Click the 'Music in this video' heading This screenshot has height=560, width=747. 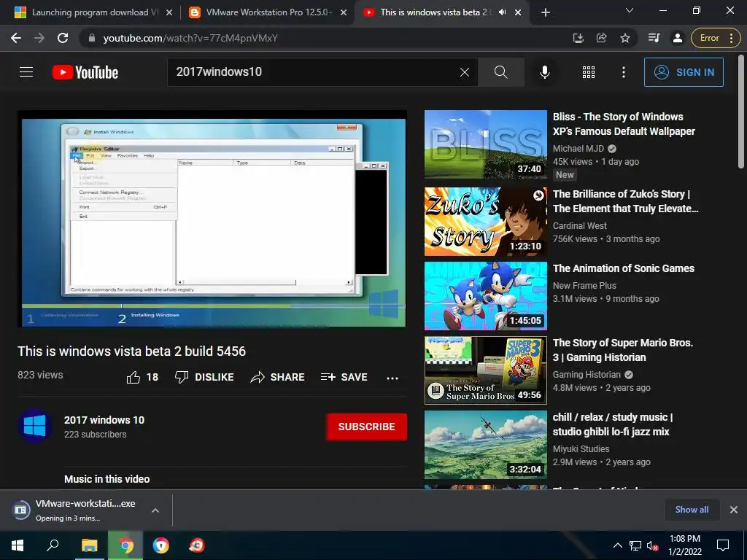pyautogui.click(x=107, y=479)
